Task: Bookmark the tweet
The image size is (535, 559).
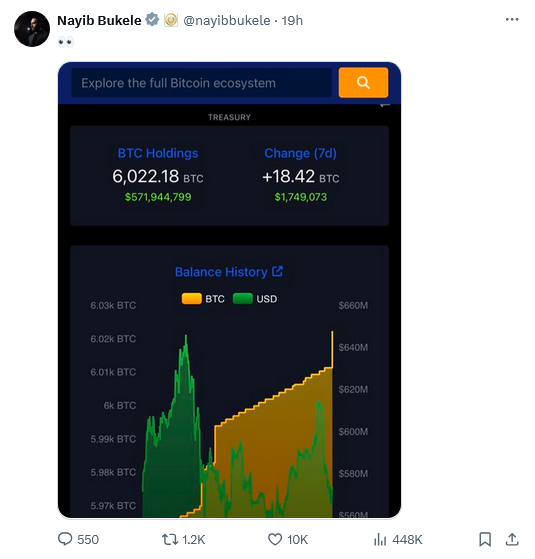Action: 485,539
